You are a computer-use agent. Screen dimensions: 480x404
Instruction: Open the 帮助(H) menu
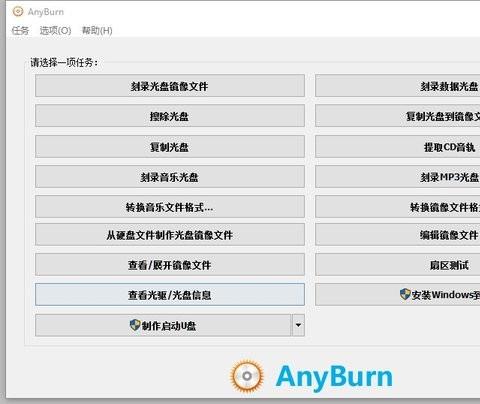[x=97, y=31]
